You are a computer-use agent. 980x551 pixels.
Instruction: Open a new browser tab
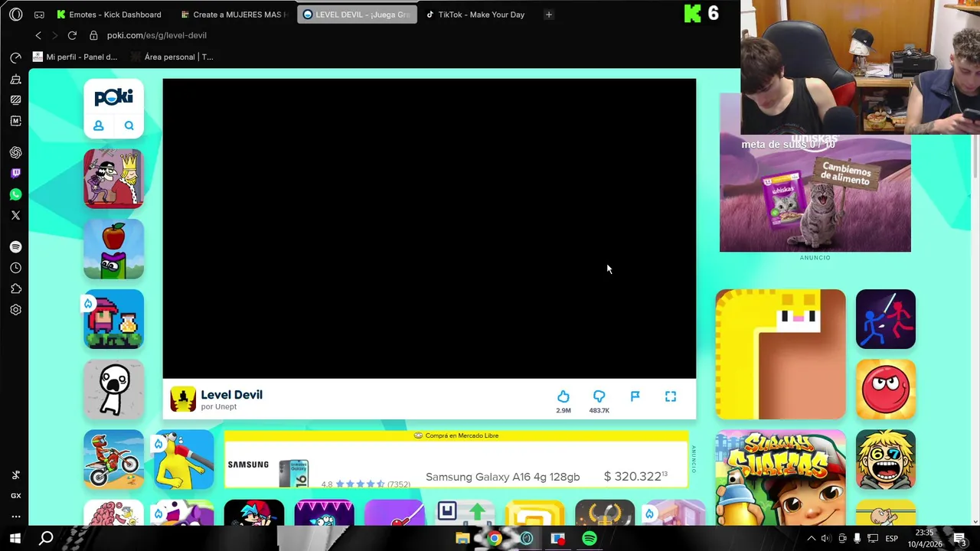click(x=548, y=15)
